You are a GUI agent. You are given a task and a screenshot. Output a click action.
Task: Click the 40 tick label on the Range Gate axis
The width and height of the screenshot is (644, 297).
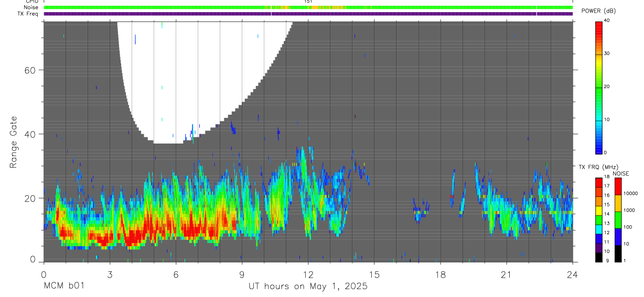coord(29,134)
